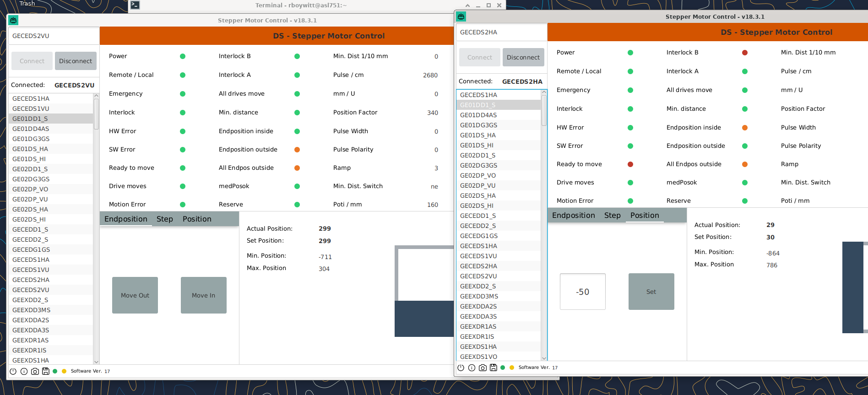This screenshot has height=395, width=868.
Task: Click info icon in right window status bar
Action: pyautogui.click(x=472, y=368)
